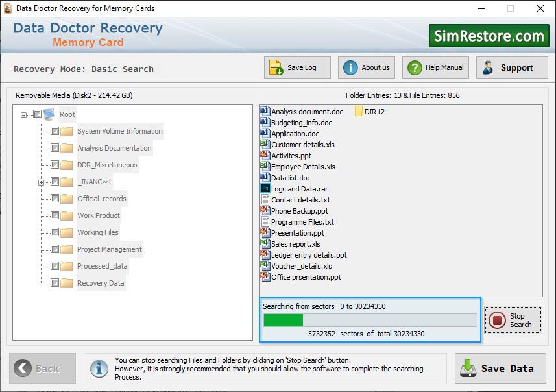Screen dimensions: 556x392
Task: Collapse the Root tree node
Action: [23, 115]
